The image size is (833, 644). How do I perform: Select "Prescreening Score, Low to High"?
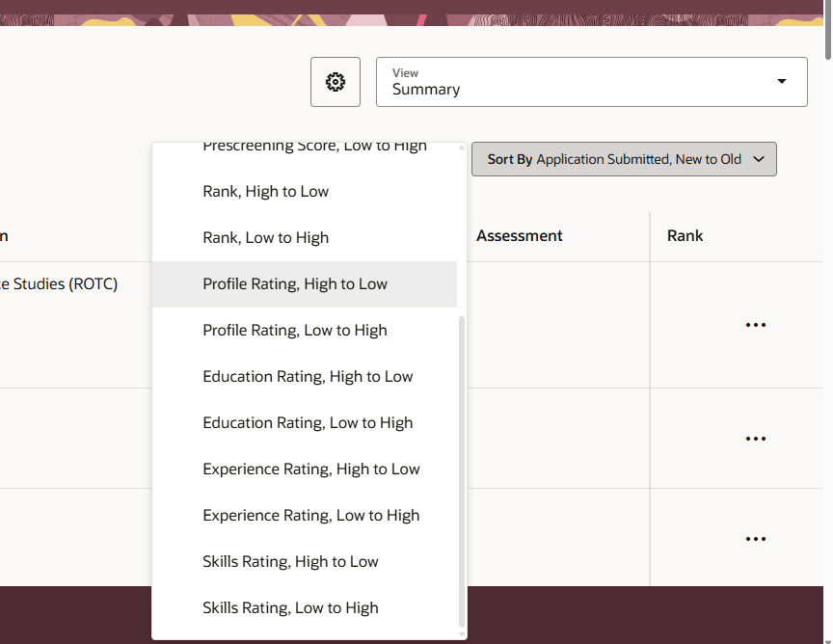(x=313, y=145)
